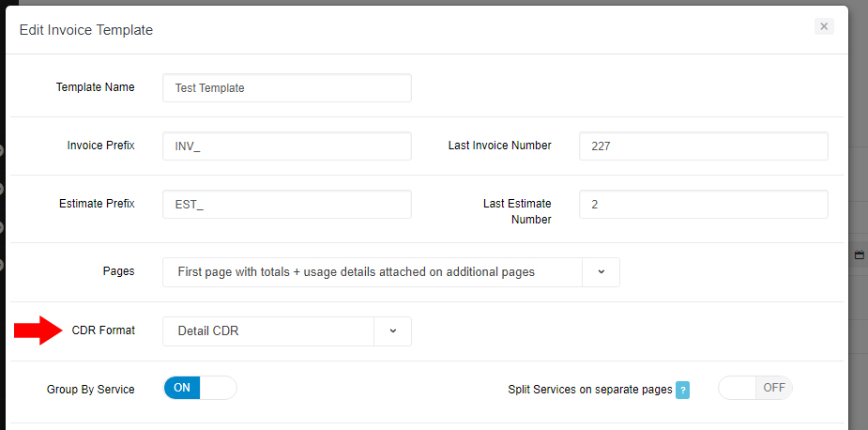This screenshot has height=430, width=868.
Task: Click the Group By Service label
Action: click(90, 389)
